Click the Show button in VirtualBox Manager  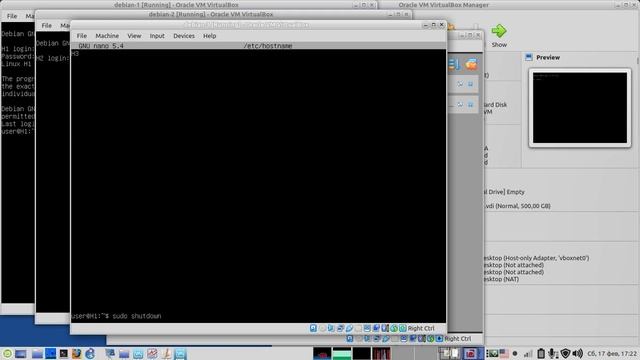[499, 36]
